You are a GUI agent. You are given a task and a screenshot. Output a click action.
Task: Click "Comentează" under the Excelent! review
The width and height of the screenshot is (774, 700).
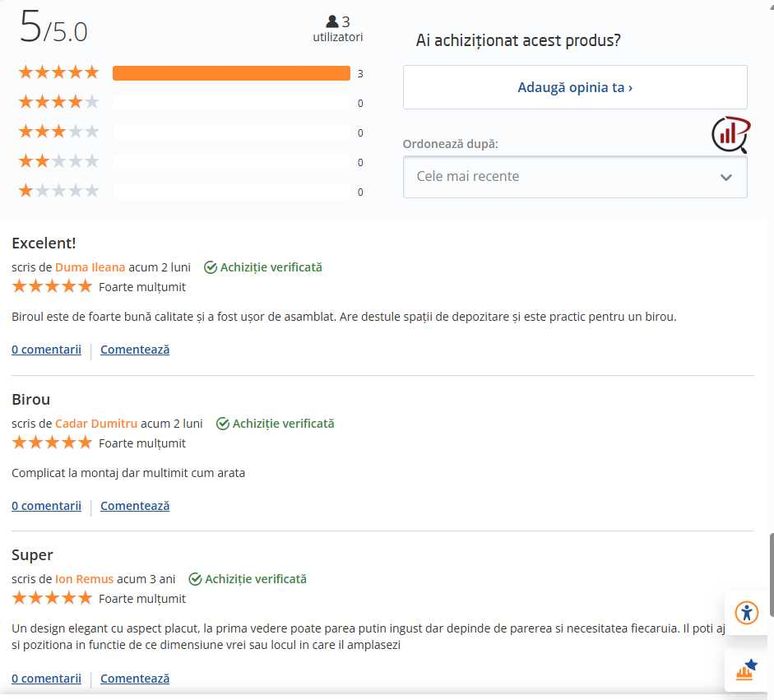(x=135, y=350)
